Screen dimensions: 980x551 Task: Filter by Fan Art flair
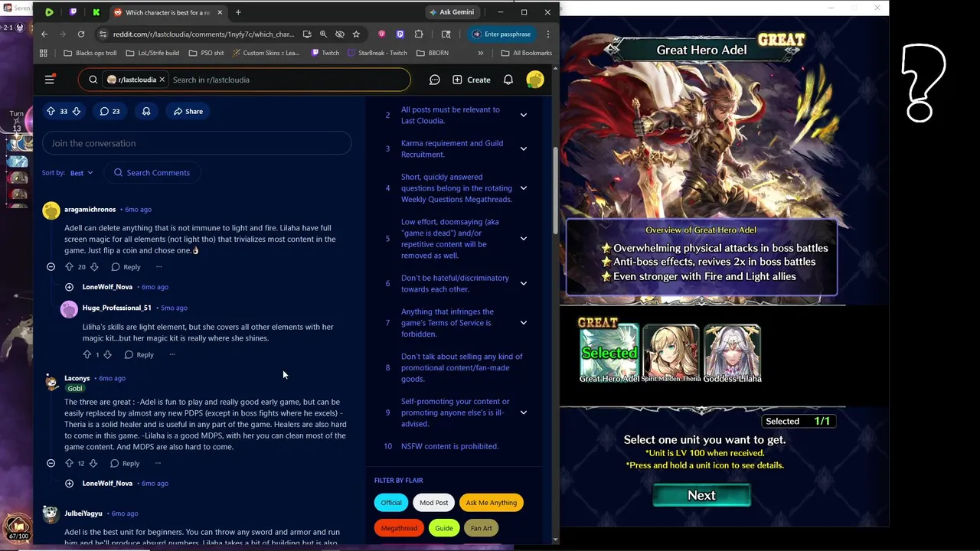coord(481,528)
